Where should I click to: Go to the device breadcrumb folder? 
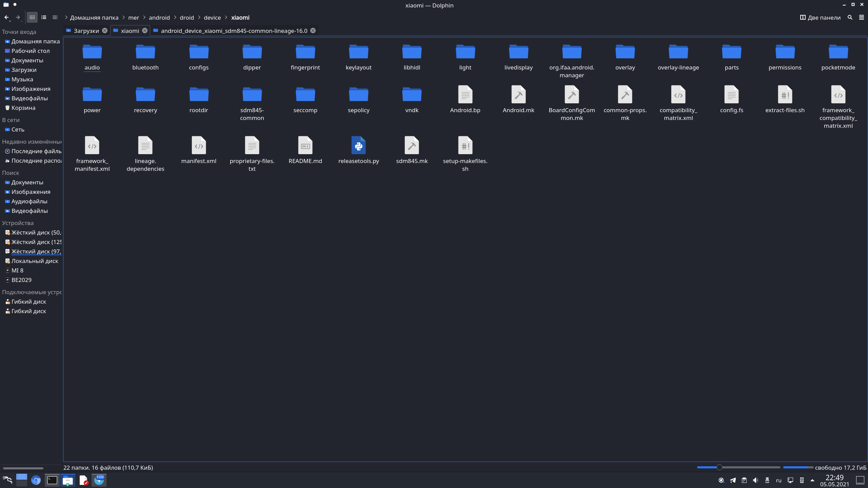coord(212,18)
